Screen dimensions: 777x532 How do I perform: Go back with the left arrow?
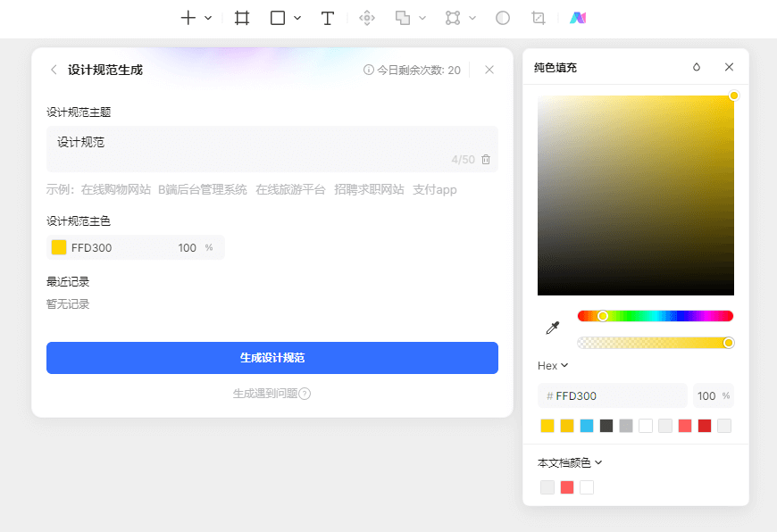[x=54, y=70]
